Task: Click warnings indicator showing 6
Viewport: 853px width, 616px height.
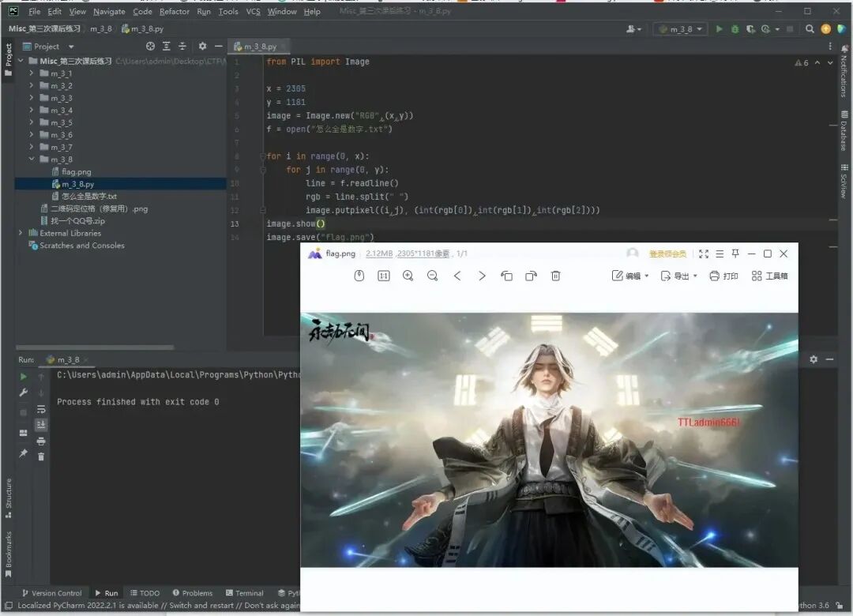Action: pos(802,62)
